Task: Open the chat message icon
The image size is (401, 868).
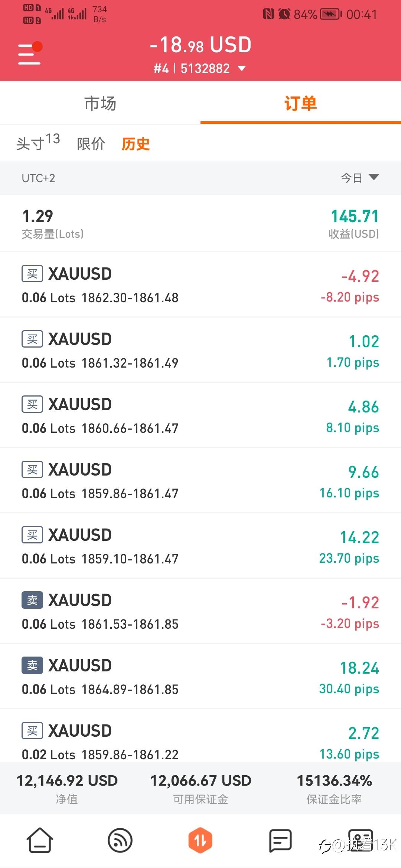Action: 280,840
